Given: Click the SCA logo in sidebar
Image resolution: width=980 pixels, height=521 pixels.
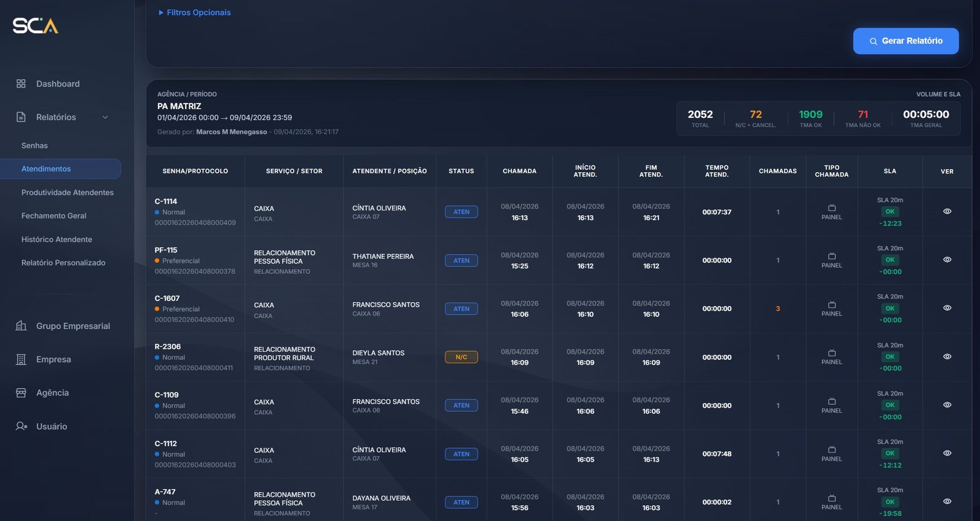Looking at the screenshot, I should pyautogui.click(x=36, y=26).
